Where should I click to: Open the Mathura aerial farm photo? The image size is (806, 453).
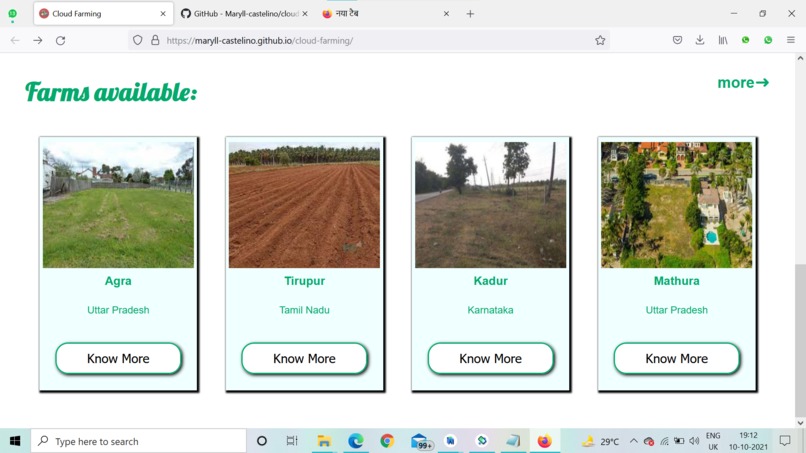coord(676,205)
